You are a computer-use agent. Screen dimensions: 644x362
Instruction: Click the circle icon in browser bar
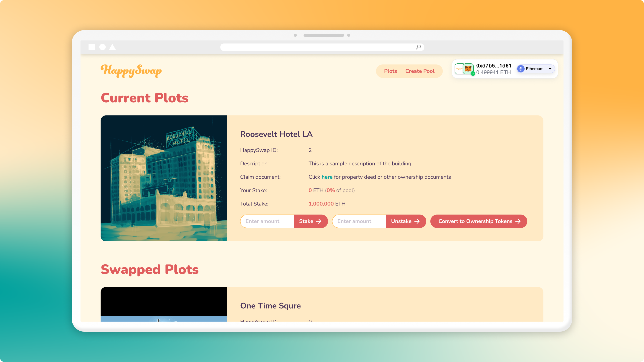(x=102, y=47)
